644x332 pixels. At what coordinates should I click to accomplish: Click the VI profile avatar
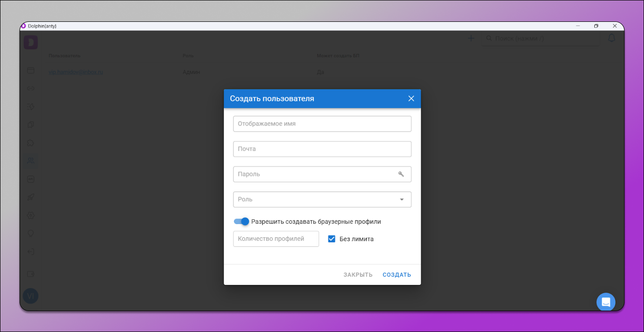(31, 296)
